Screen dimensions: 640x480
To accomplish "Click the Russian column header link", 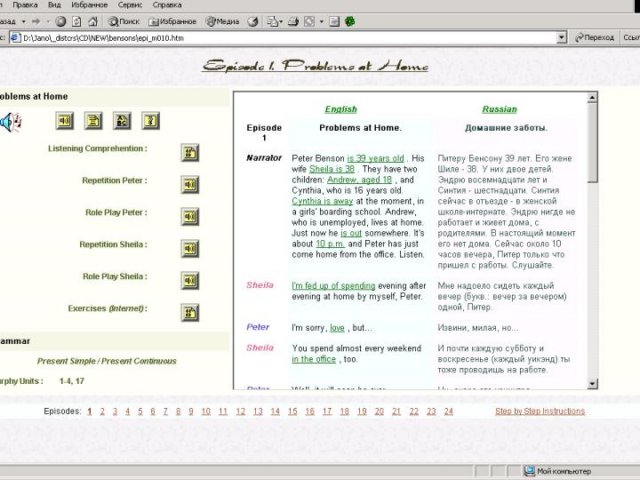I will click(x=499, y=109).
